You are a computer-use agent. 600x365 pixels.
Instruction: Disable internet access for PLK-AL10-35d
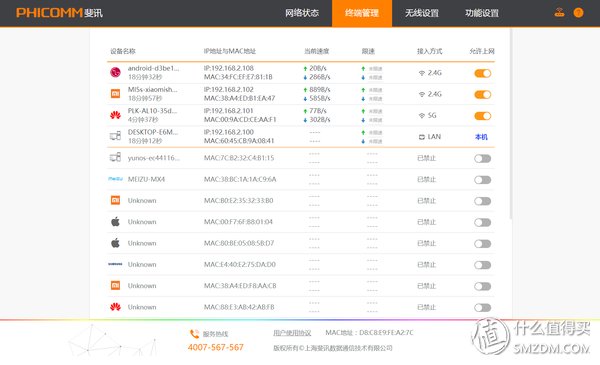click(x=483, y=116)
